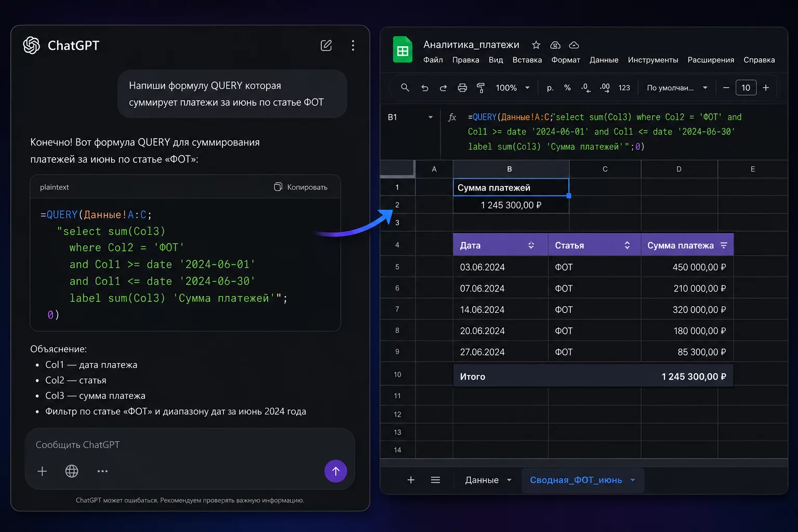The height and width of the screenshot is (532, 798).
Task: Redo the last action
Action: (443, 88)
